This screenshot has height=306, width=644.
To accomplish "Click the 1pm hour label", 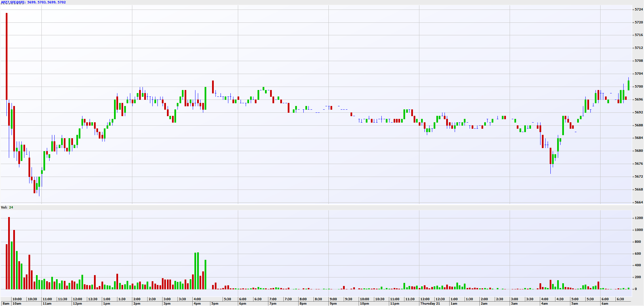I will 107,304.
